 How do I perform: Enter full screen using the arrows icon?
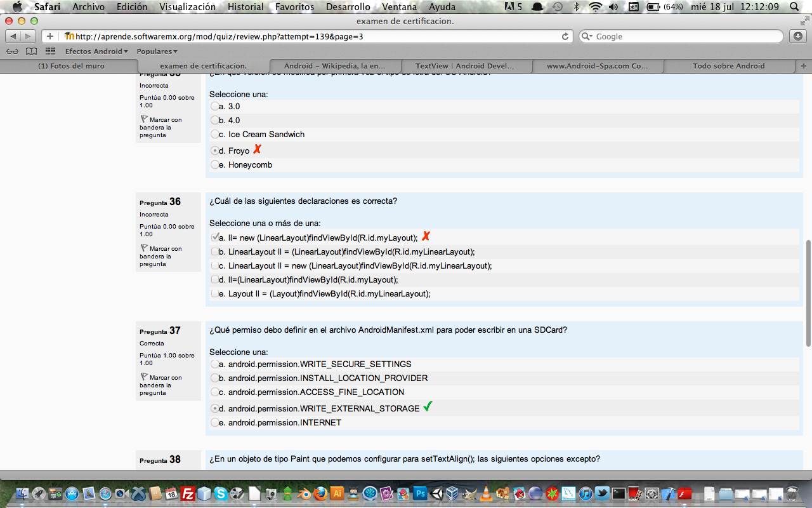(x=804, y=21)
